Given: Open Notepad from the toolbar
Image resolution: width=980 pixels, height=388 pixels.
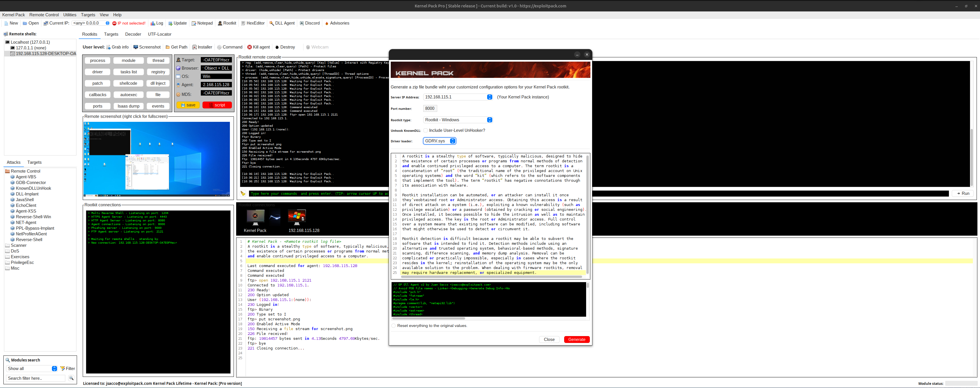Looking at the screenshot, I should tap(202, 23).
